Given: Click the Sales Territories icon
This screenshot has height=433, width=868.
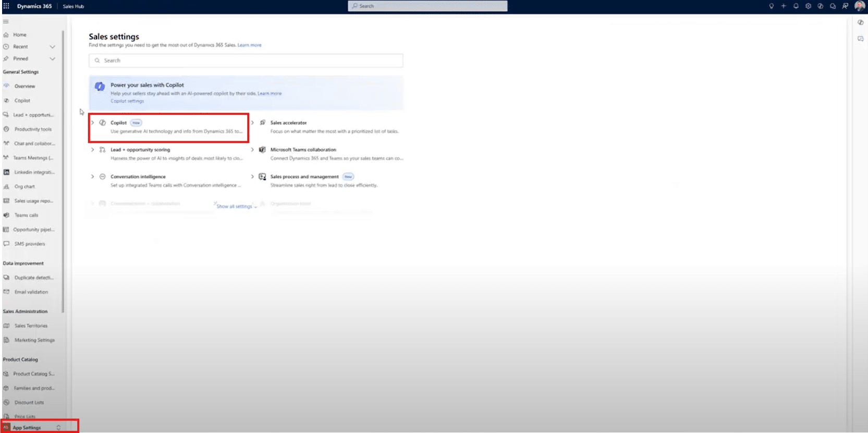Looking at the screenshot, I should pyautogui.click(x=6, y=326).
